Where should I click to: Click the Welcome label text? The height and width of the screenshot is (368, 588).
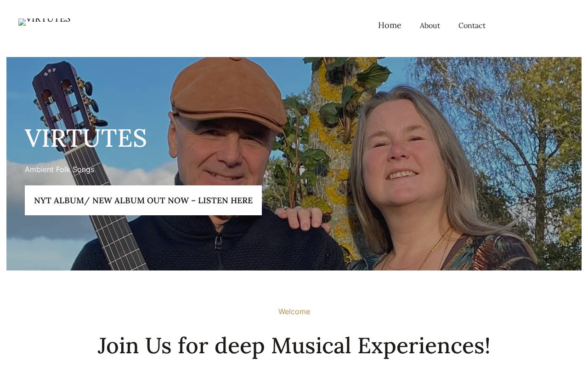[294, 311]
